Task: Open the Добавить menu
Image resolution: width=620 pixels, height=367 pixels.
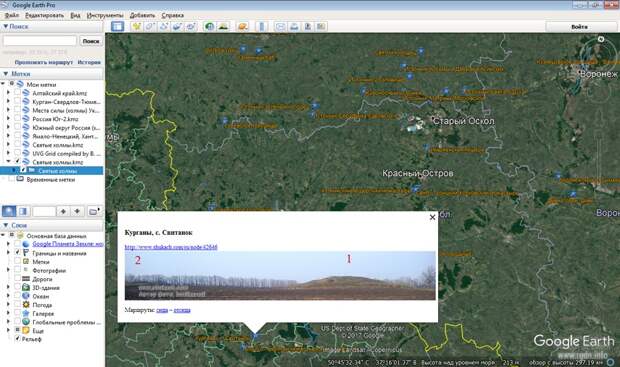Action: [142, 15]
